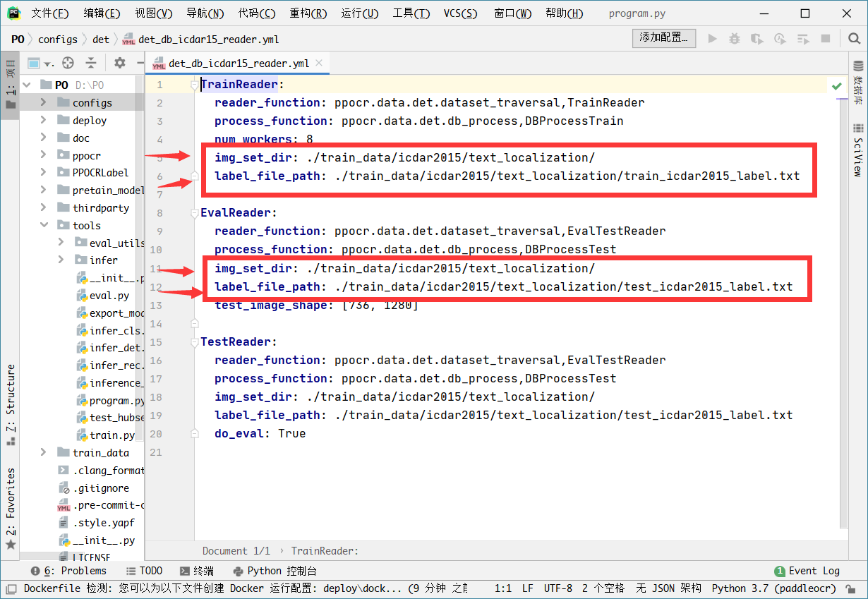Viewport: 868px width, 599px height.
Task: Click the Run (play) icon in toolbar
Action: 712,39
